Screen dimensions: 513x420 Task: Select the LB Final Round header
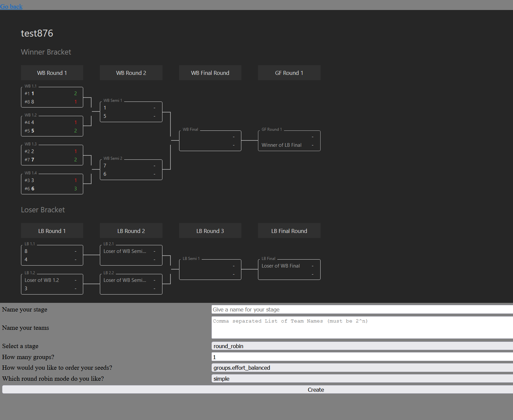point(289,231)
